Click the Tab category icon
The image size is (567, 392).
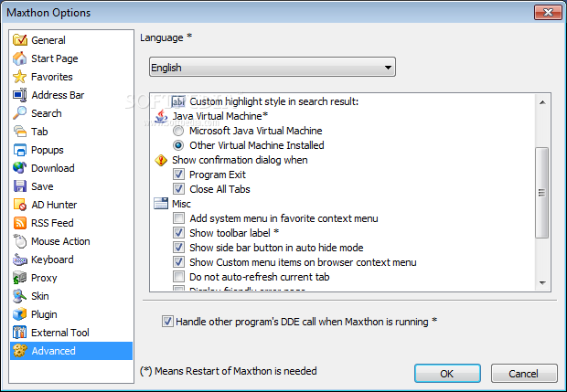click(20, 132)
